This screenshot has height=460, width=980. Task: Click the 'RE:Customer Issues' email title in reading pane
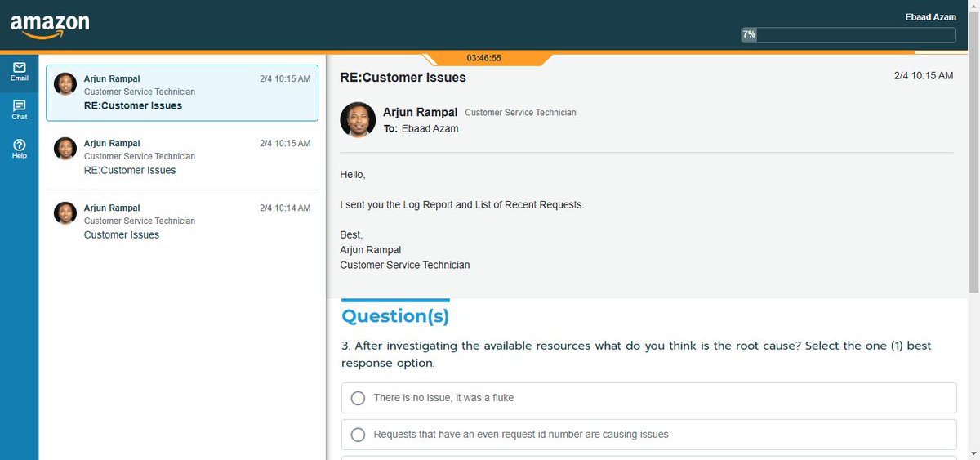coord(403,78)
